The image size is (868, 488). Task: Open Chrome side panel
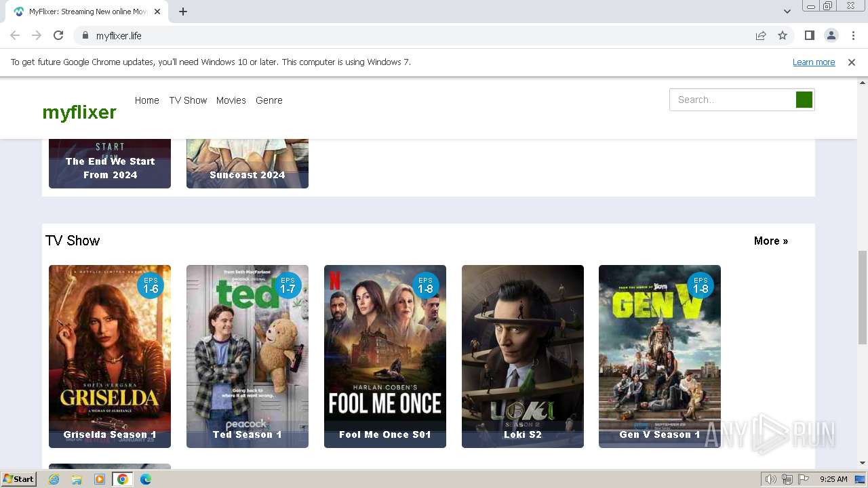coord(809,35)
